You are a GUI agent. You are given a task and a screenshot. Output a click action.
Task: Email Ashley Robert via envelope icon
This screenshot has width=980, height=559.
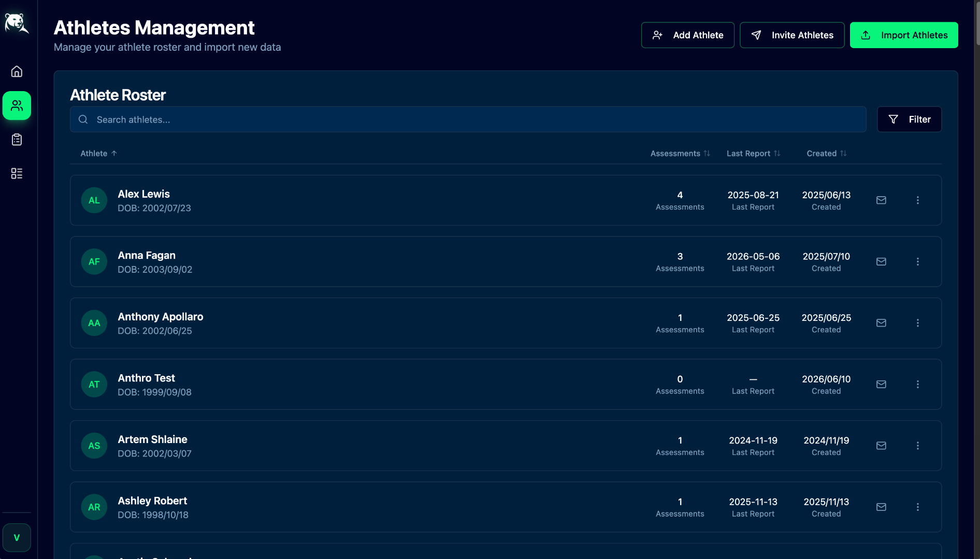[881, 507]
